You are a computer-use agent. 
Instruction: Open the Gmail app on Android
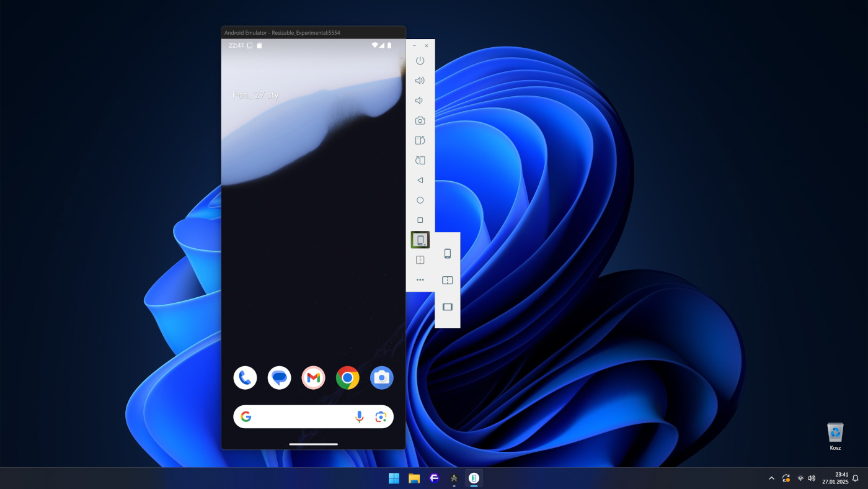pos(313,377)
